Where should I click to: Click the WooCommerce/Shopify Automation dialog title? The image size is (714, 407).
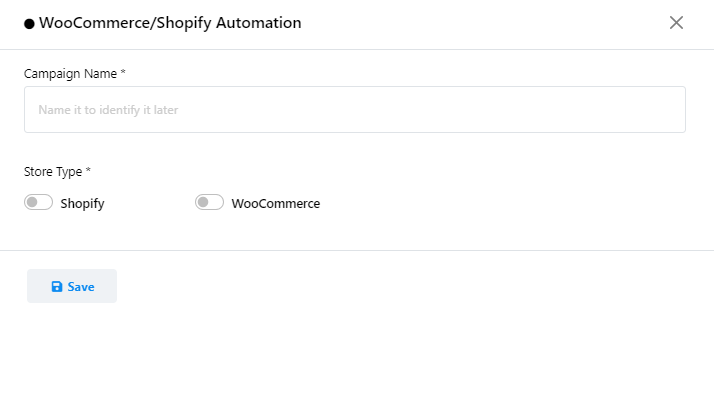(170, 23)
